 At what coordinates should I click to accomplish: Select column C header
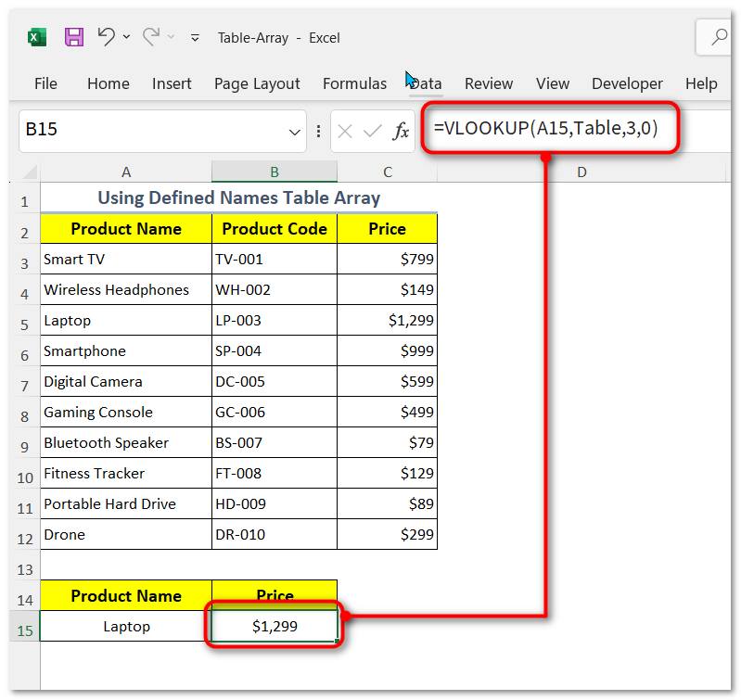pyautogui.click(x=388, y=172)
